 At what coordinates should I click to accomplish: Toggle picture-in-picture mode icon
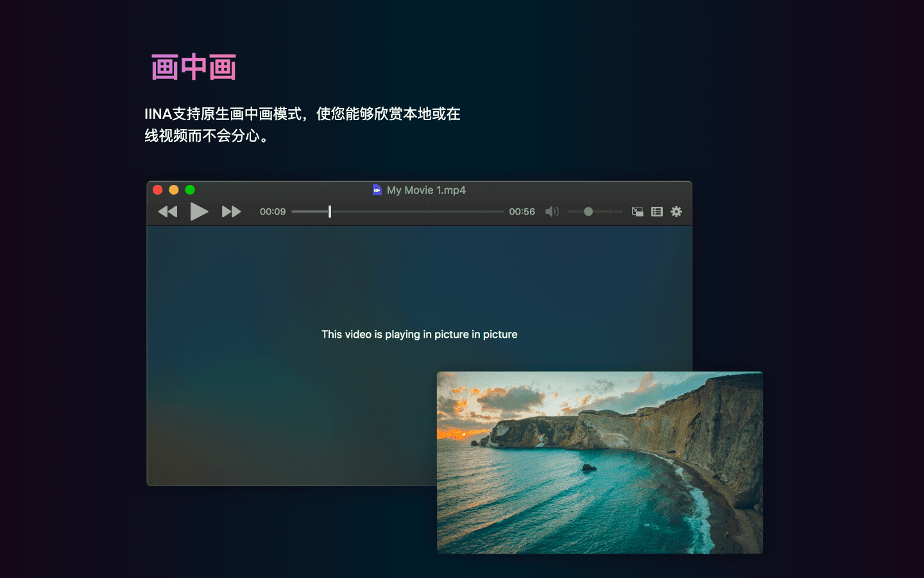pyautogui.click(x=637, y=211)
